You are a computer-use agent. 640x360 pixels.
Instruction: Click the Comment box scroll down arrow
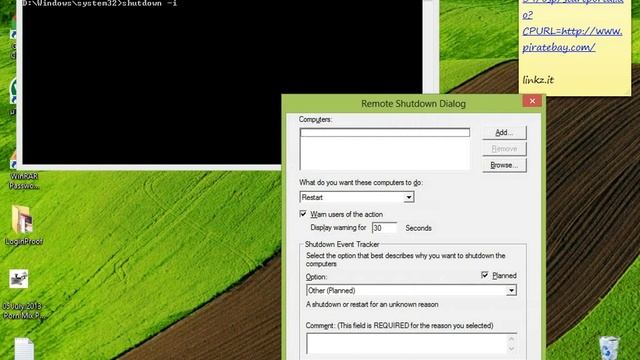(511, 349)
